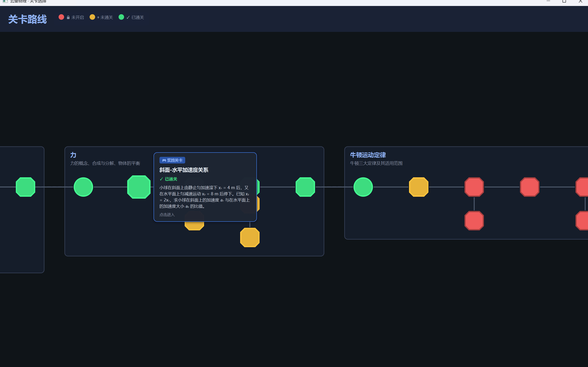Click the red octagon branching below the first red node
The image size is (588, 367).
point(474,221)
